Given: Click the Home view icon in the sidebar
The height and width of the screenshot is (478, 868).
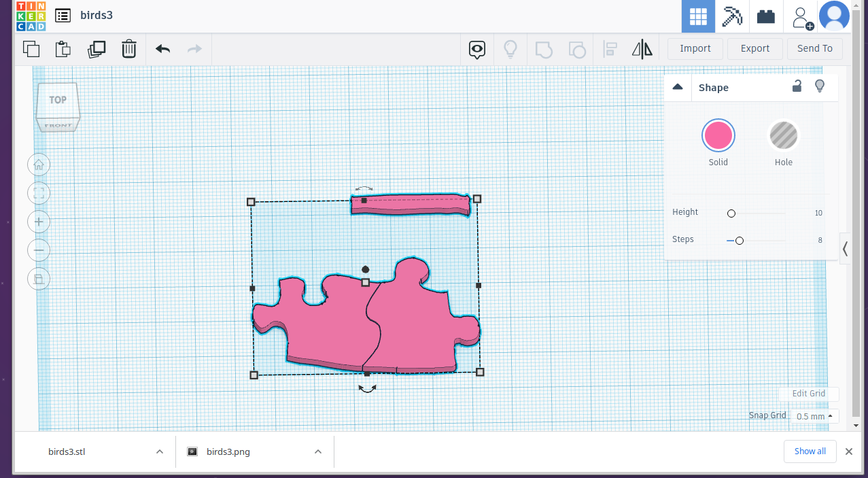Looking at the screenshot, I should pyautogui.click(x=38, y=164).
